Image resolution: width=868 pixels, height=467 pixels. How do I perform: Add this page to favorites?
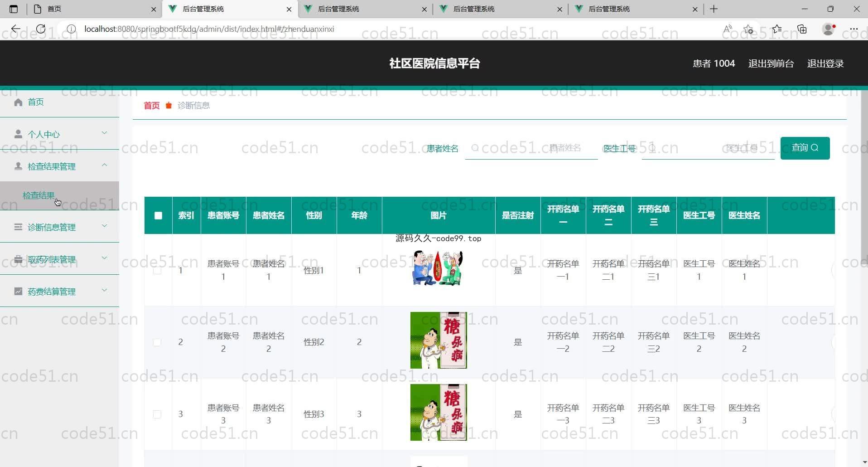point(748,29)
